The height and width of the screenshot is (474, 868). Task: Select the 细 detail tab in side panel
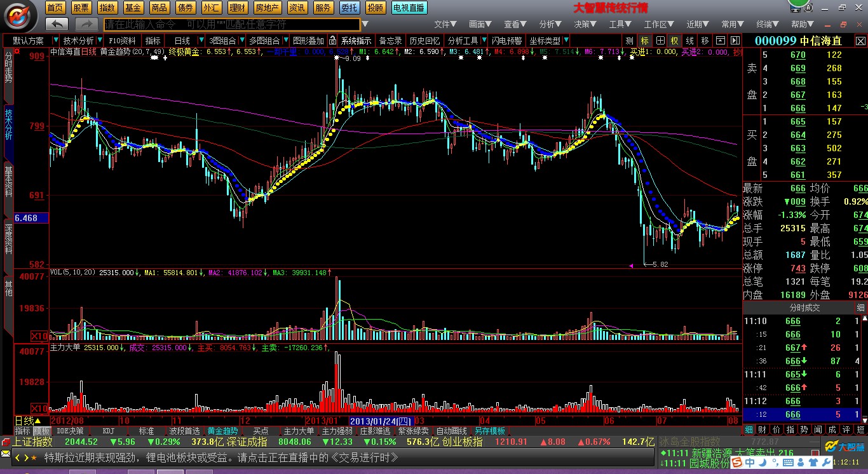click(x=749, y=430)
